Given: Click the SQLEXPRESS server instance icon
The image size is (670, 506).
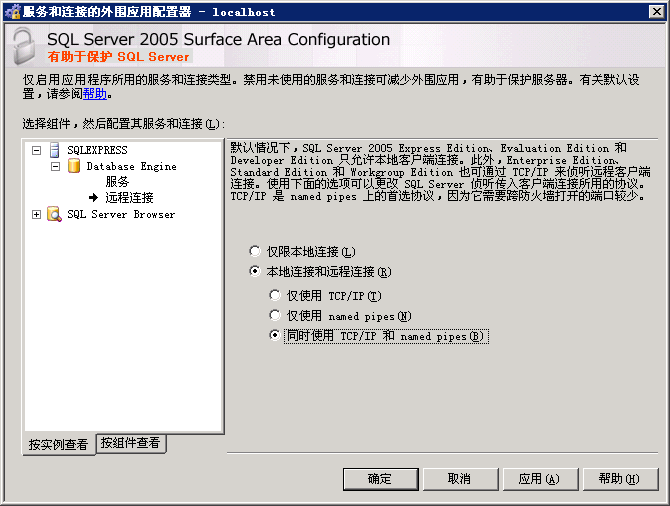Looking at the screenshot, I should tap(54, 150).
